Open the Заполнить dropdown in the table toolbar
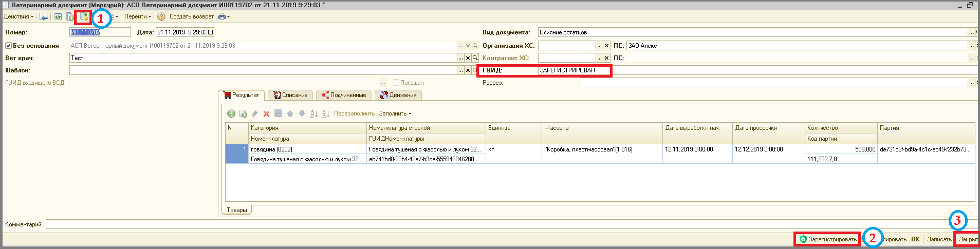The height and width of the screenshot is (249, 980). pyautogui.click(x=395, y=113)
